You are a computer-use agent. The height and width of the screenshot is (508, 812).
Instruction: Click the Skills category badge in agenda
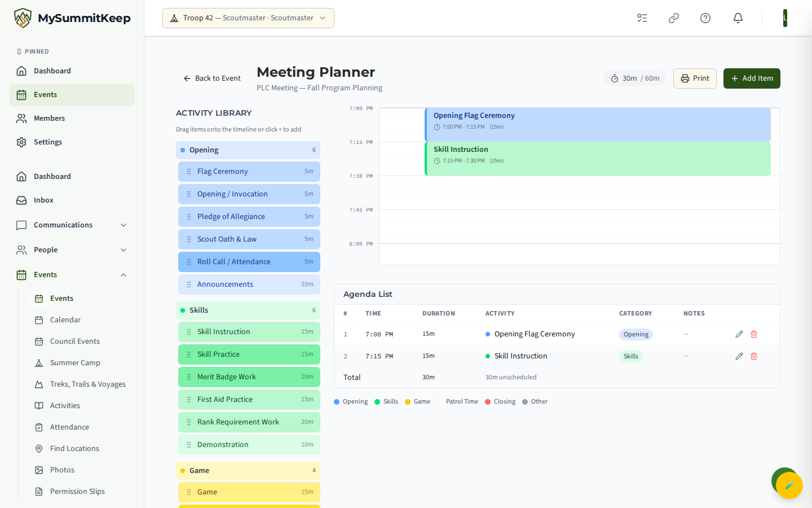[631, 356]
